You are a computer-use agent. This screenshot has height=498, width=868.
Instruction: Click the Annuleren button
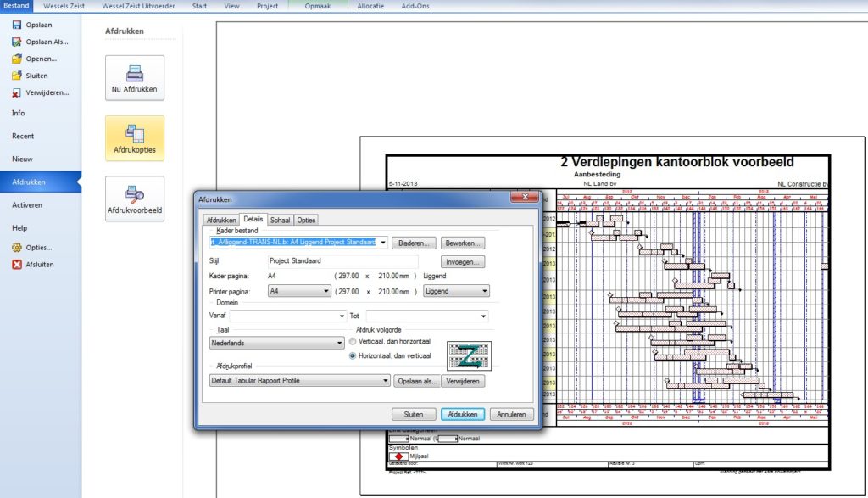point(511,414)
